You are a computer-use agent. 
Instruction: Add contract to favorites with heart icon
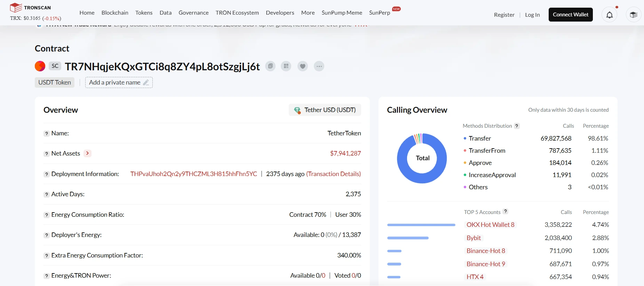point(303,66)
